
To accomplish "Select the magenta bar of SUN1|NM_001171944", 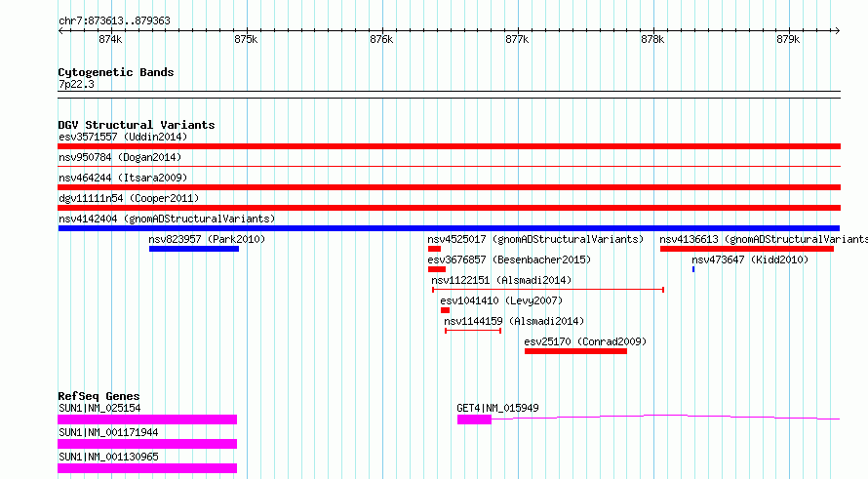I will click(x=147, y=444).
